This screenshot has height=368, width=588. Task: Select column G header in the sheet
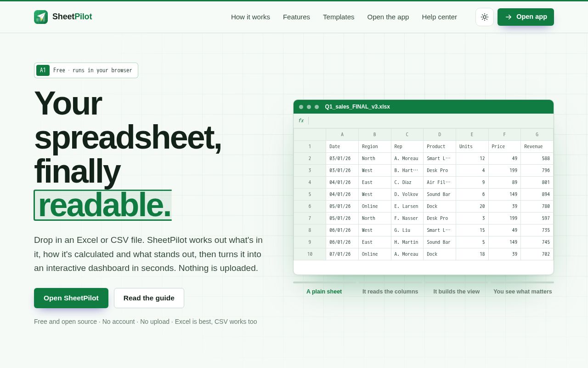click(537, 134)
